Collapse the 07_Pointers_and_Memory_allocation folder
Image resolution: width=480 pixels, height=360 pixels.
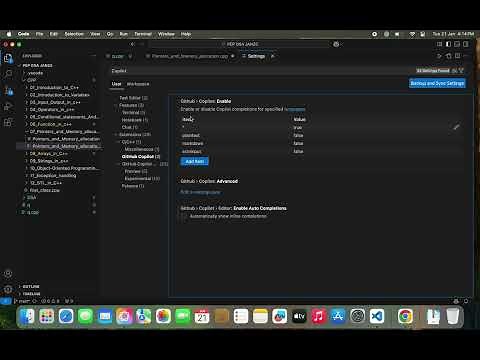(x=63, y=132)
